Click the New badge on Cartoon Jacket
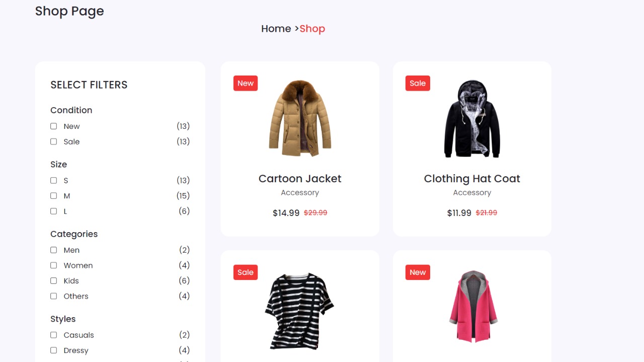Image resolution: width=644 pixels, height=362 pixels. click(246, 83)
